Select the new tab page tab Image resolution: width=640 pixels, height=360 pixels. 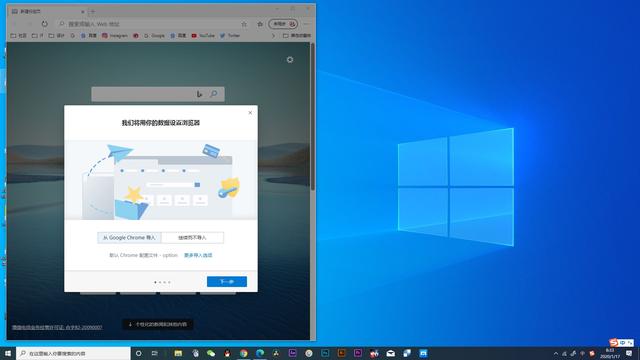click(x=47, y=12)
